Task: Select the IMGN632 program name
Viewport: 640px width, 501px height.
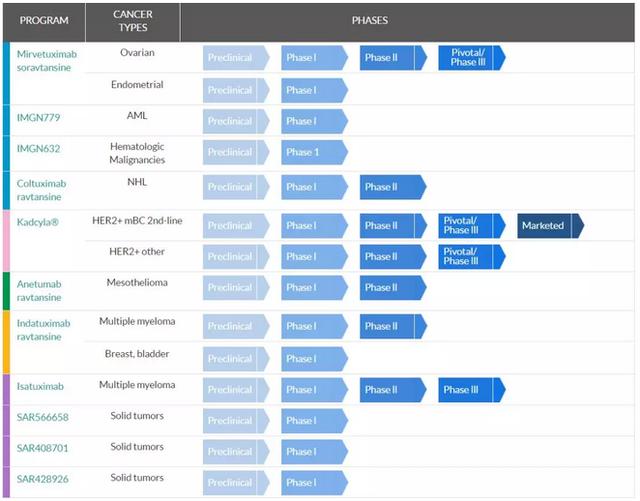Action: point(39,150)
